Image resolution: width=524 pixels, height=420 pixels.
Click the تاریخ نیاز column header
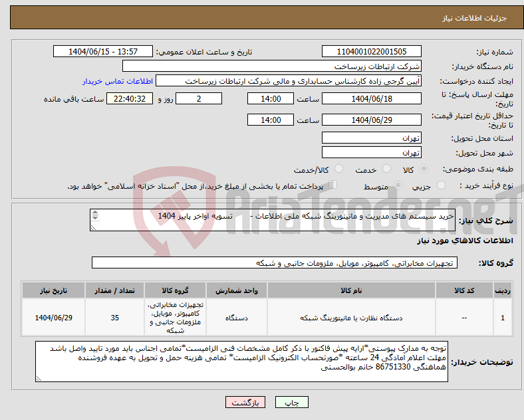[x=53, y=290]
